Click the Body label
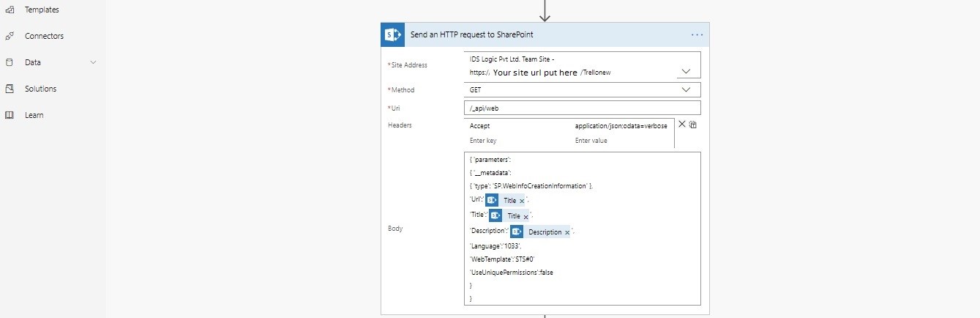This screenshot has width=980, height=318. (394, 229)
